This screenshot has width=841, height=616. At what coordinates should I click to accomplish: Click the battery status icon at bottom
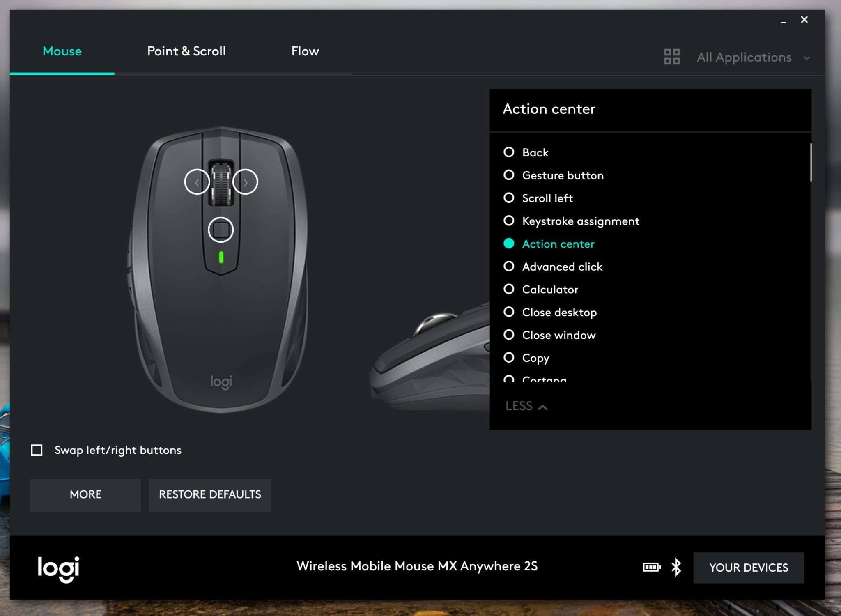tap(652, 566)
